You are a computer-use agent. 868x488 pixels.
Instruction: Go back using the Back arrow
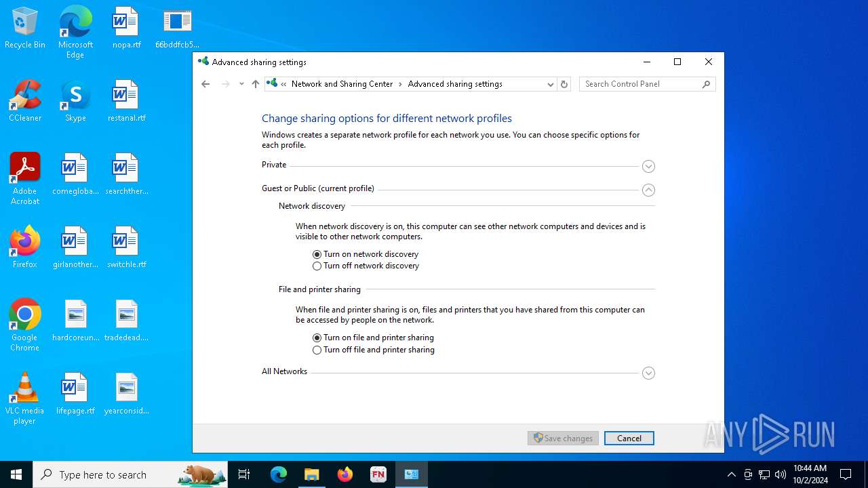[x=205, y=84]
